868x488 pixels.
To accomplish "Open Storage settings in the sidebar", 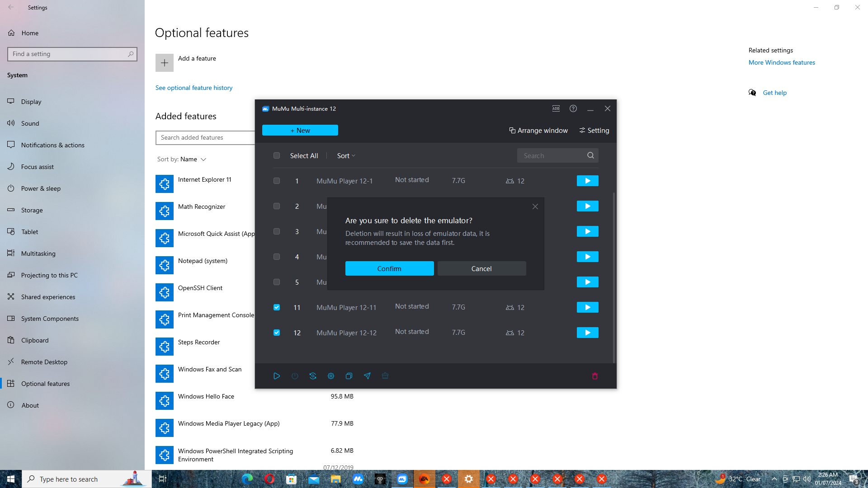I will tap(72, 210).
